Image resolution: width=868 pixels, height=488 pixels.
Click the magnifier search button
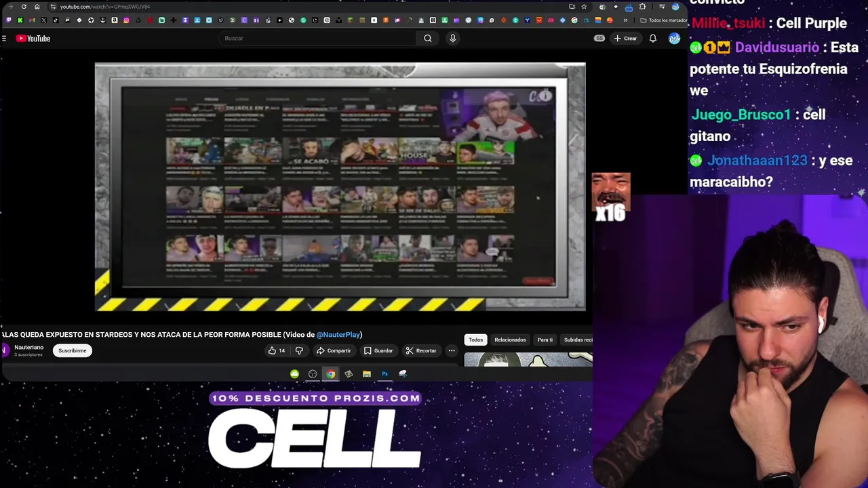point(428,39)
